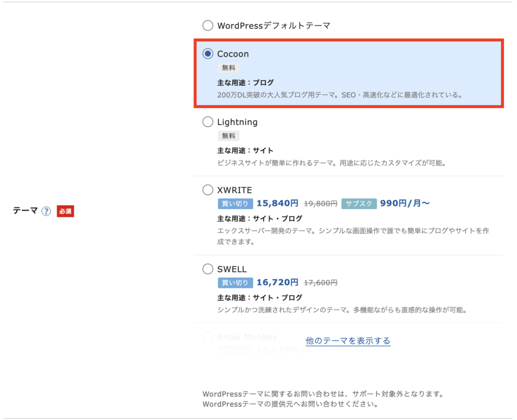Screen dimensions: 517x420
Task: Click 主な用途：ブログ under Cocoon
Action: point(245,83)
